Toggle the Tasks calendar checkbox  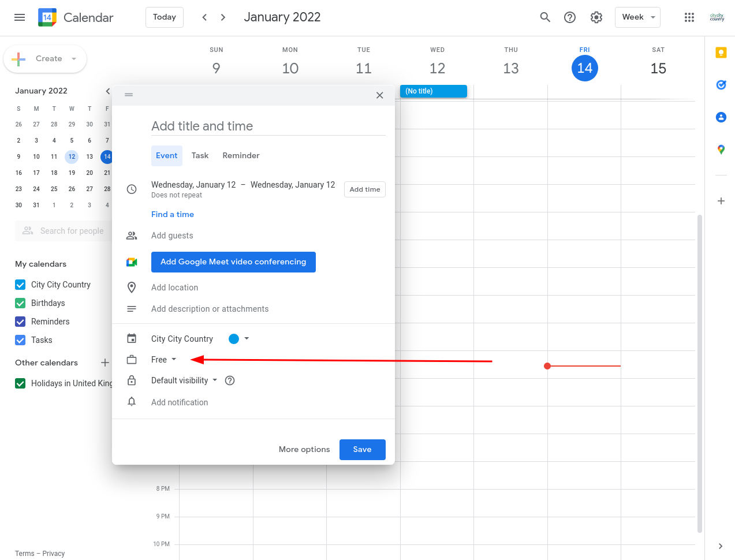click(20, 340)
